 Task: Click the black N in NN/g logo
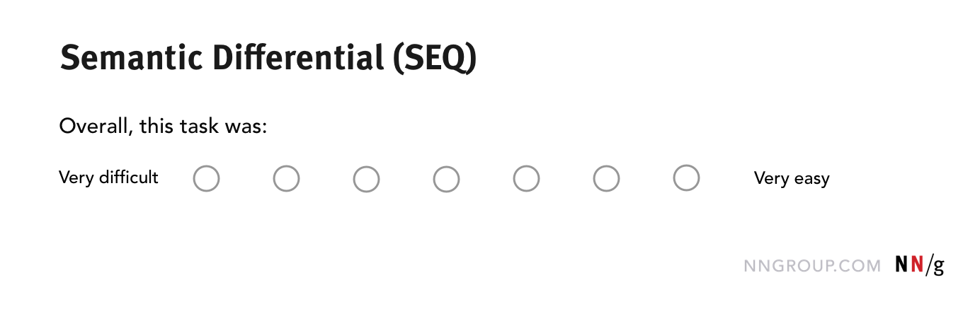click(x=902, y=265)
